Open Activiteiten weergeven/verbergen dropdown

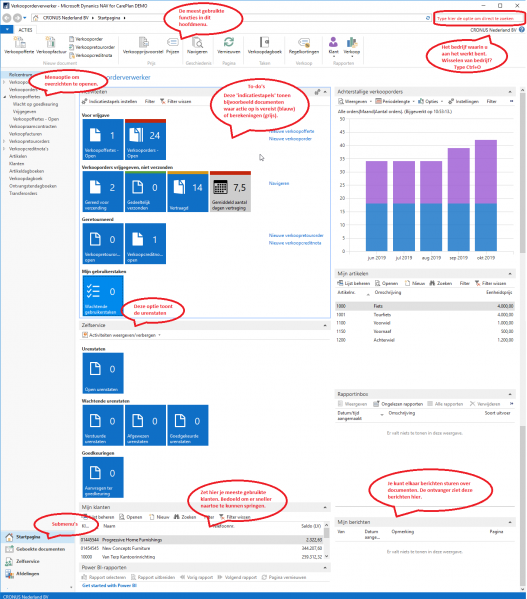122,335
